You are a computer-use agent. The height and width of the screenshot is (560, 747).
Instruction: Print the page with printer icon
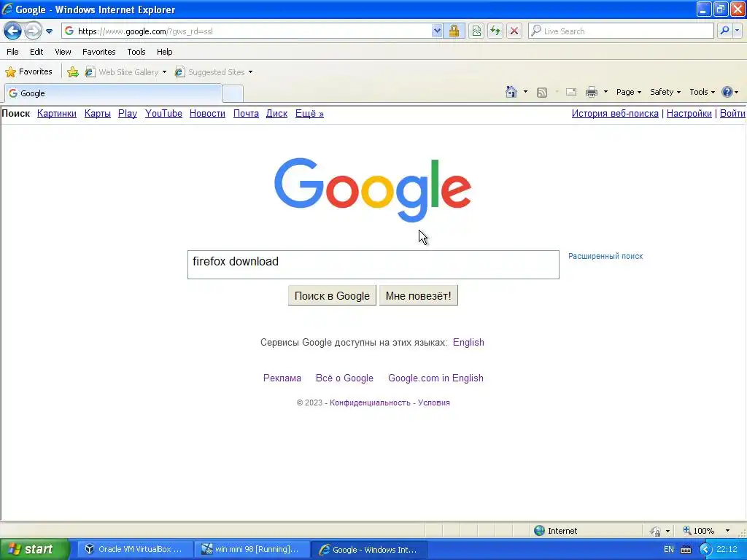point(591,92)
